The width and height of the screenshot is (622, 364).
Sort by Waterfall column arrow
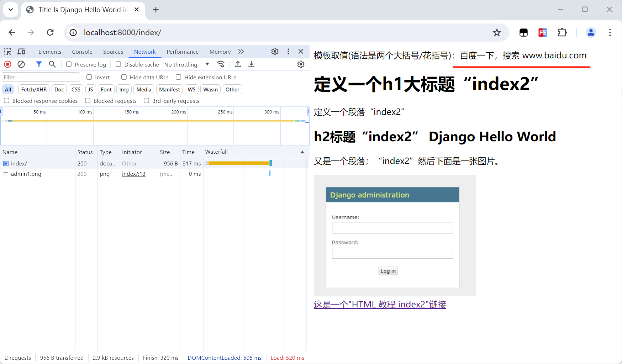tap(302, 152)
